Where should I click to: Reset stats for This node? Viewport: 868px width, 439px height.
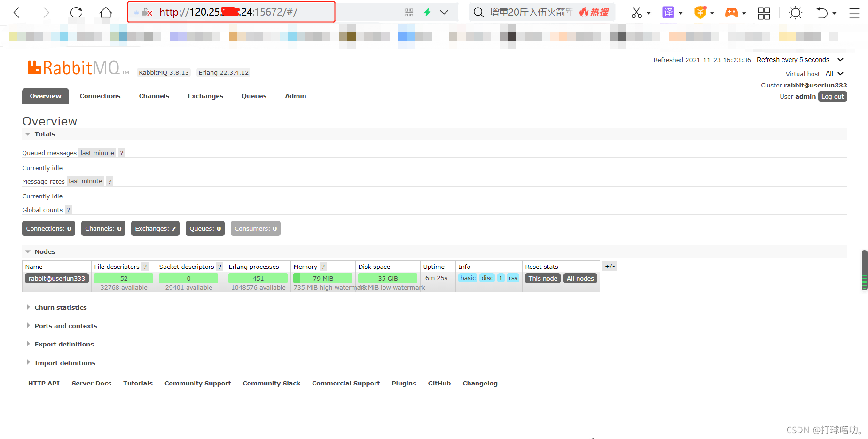pos(543,278)
